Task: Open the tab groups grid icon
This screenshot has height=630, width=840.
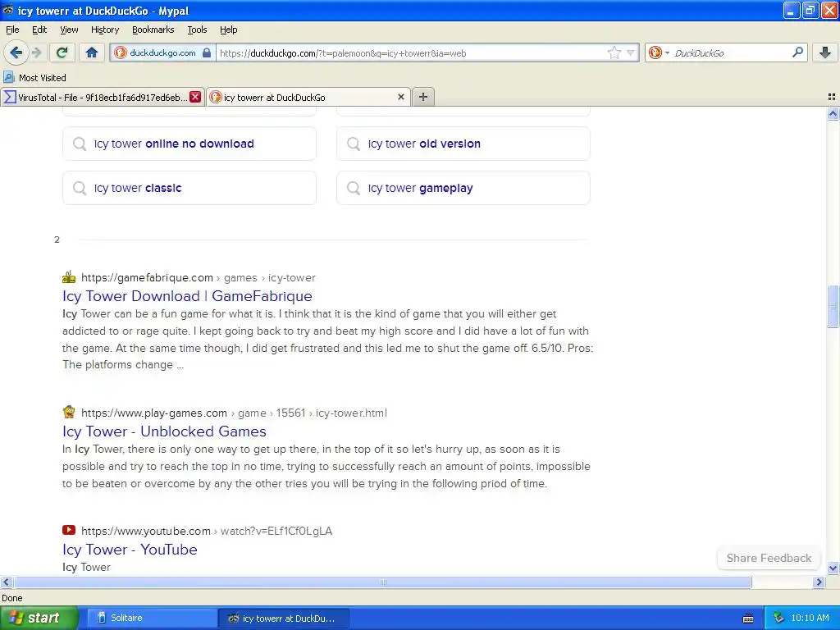Action: click(x=832, y=97)
